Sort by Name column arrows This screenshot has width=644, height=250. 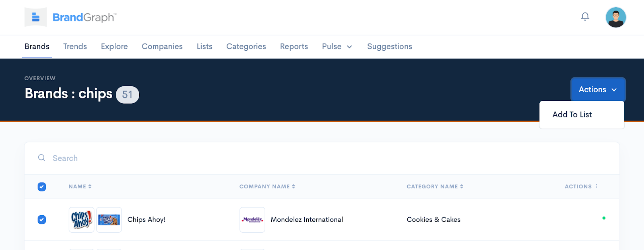coord(90,186)
